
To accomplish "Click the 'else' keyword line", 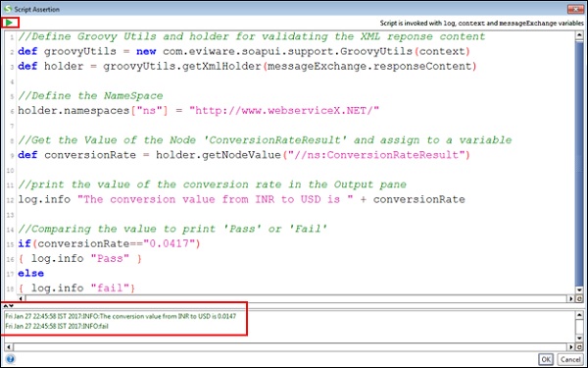I will [30, 274].
